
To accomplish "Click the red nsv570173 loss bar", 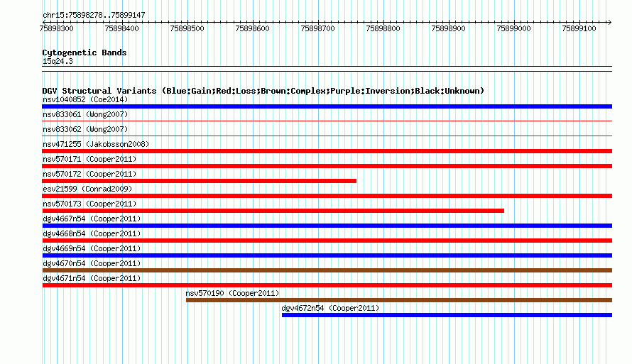I will (273, 211).
